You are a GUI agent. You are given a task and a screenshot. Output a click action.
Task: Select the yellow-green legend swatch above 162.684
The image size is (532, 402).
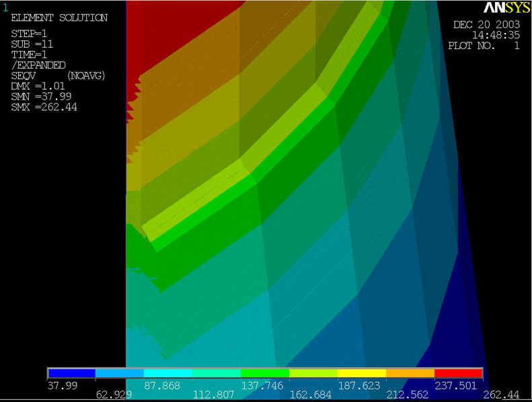[x=313, y=374]
